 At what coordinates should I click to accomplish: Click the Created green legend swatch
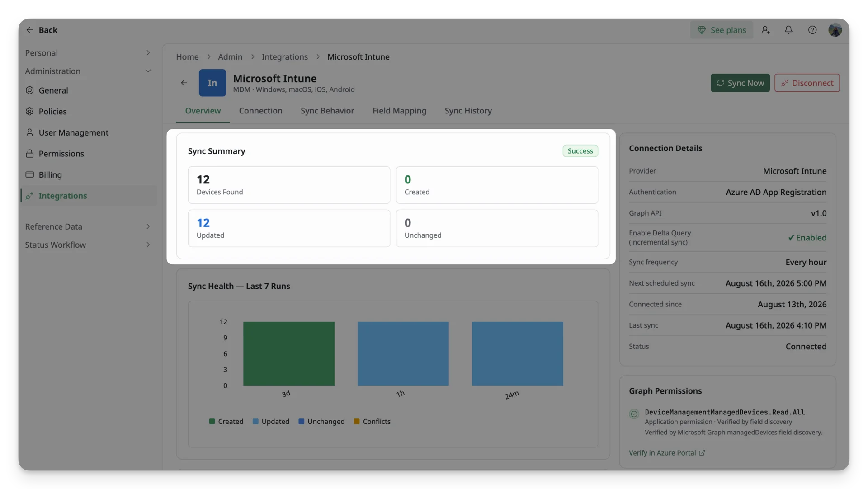(x=212, y=421)
